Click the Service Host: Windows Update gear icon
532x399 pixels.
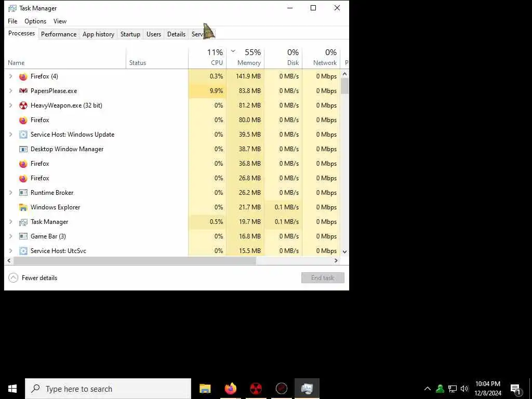point(23,135)
